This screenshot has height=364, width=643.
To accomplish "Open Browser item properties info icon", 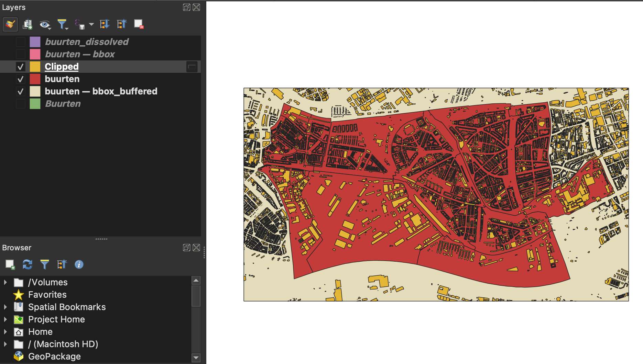I will point(79,264).
